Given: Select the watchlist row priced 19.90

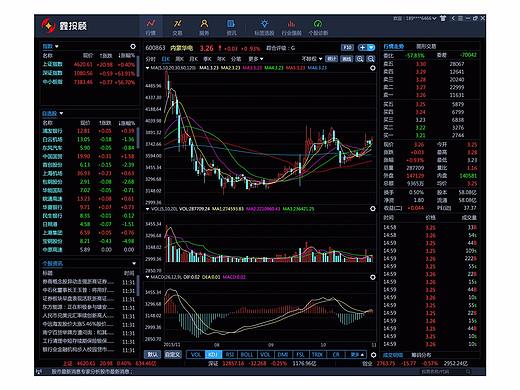Looking at the screenshot, I should (x=89, y=156).
